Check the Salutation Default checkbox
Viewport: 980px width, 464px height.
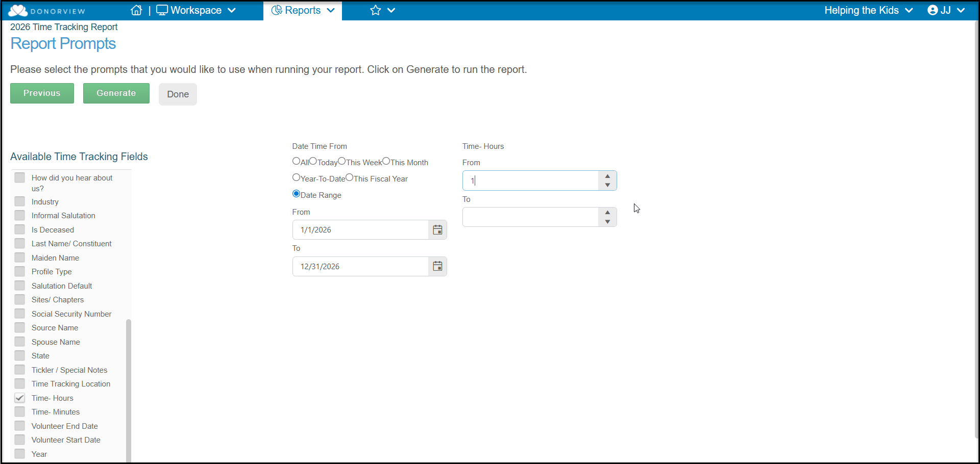pyautogui.click(x=20, y=286)
